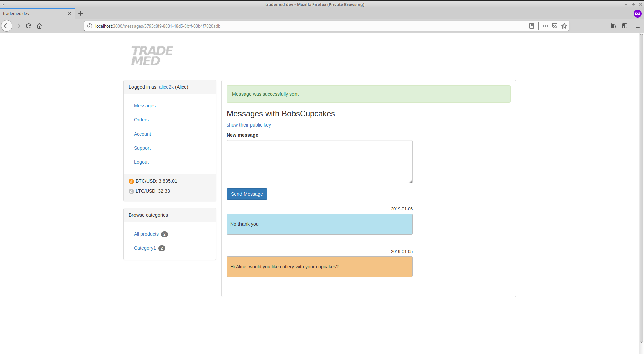The height and width of the screenshot is (354, 644).
Task: Toggle the sidebar view icon
Action: [625, 26]
